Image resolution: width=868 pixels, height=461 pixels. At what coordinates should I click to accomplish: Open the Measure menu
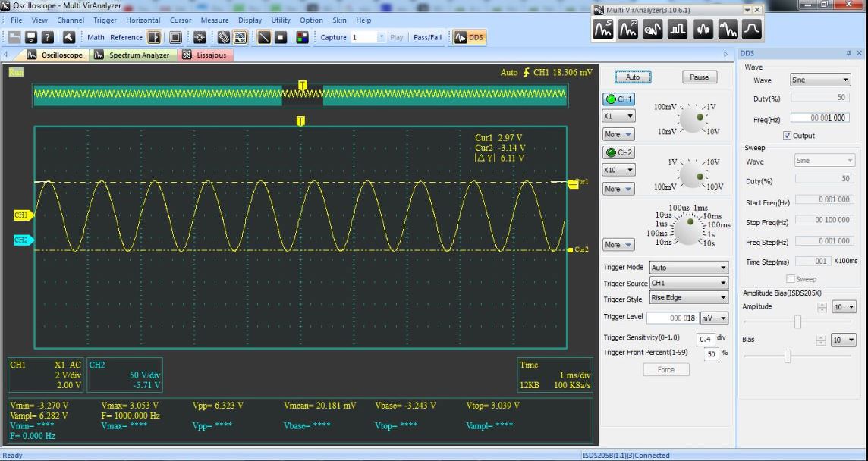[x=215, y=20]
